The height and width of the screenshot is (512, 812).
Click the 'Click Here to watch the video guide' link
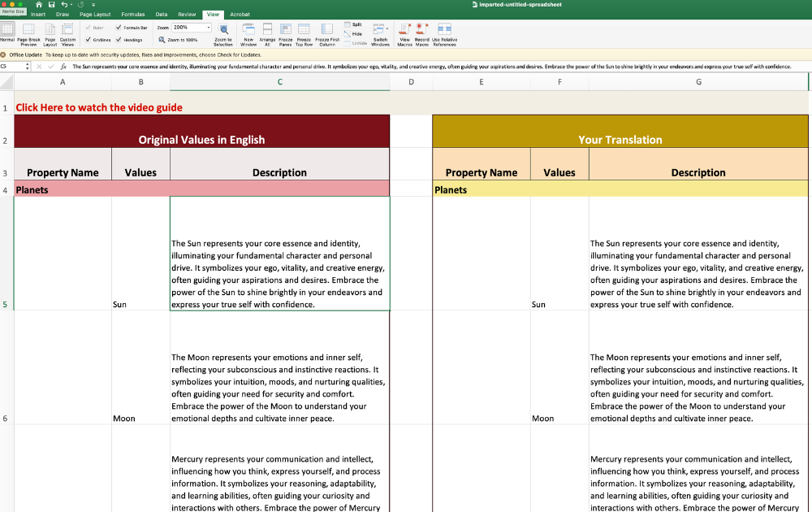[99, 107]
